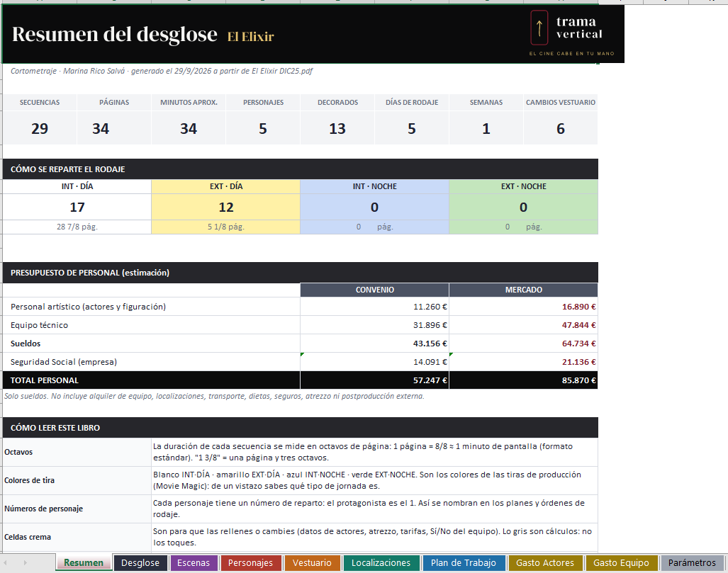Select the Sueldos mercado 64.734 €
Image resolution: width=728 pixels, height=573 pixels.
click(523, 344)
